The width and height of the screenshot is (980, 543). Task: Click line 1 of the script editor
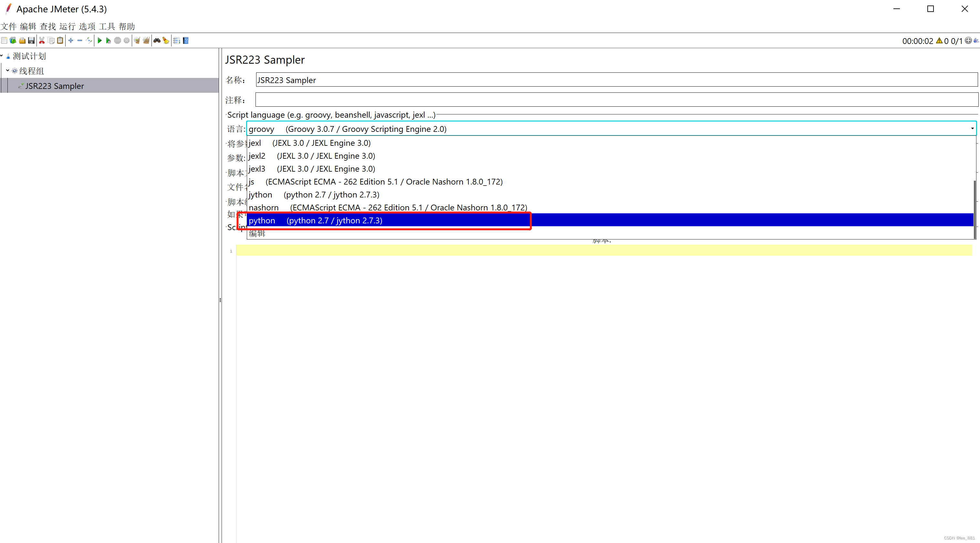coord(604,250)
